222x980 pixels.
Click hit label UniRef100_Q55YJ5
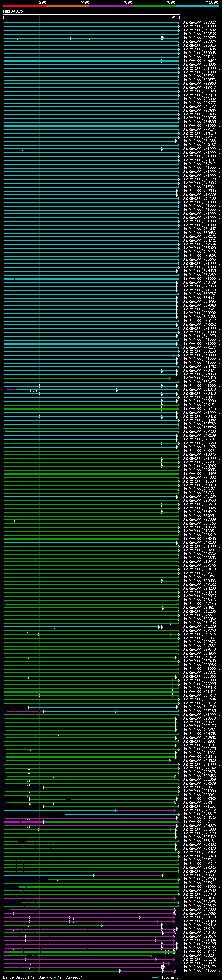tap(199, 408)
